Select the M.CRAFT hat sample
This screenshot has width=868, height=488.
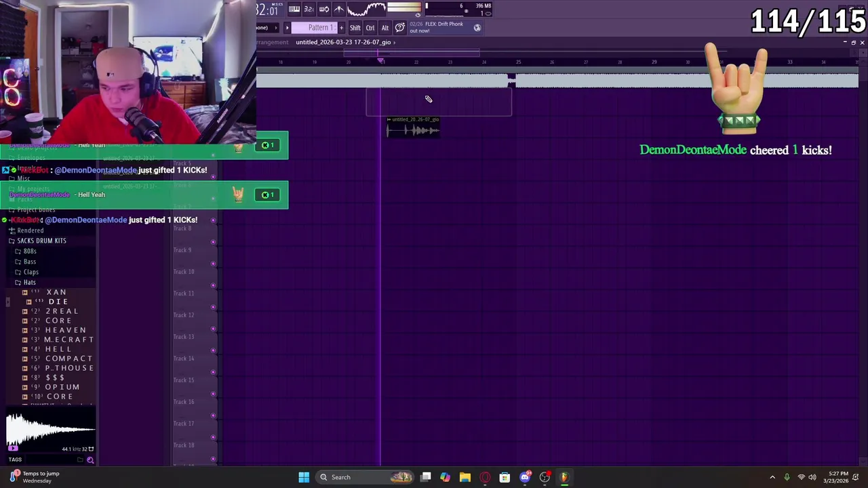coord(68,340)
